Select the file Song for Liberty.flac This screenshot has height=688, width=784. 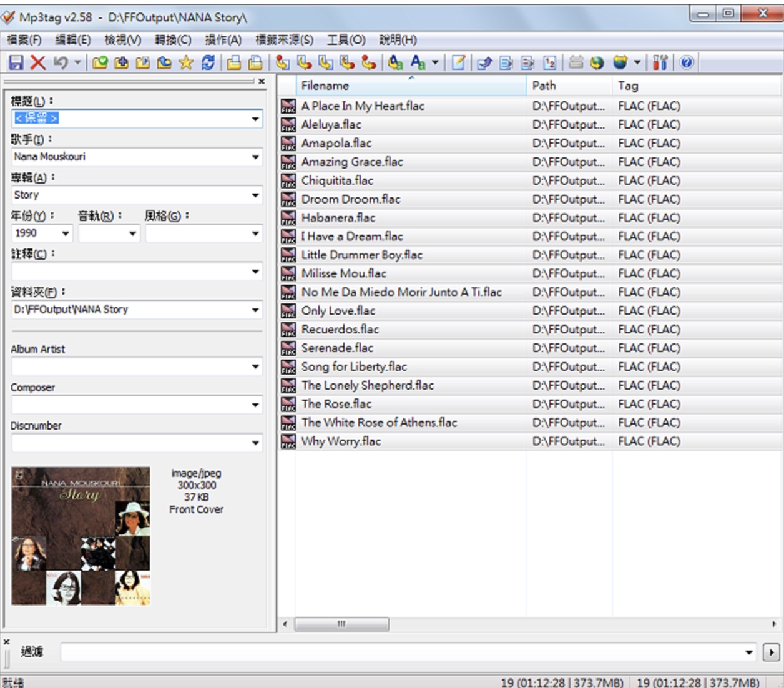[354, 367]
